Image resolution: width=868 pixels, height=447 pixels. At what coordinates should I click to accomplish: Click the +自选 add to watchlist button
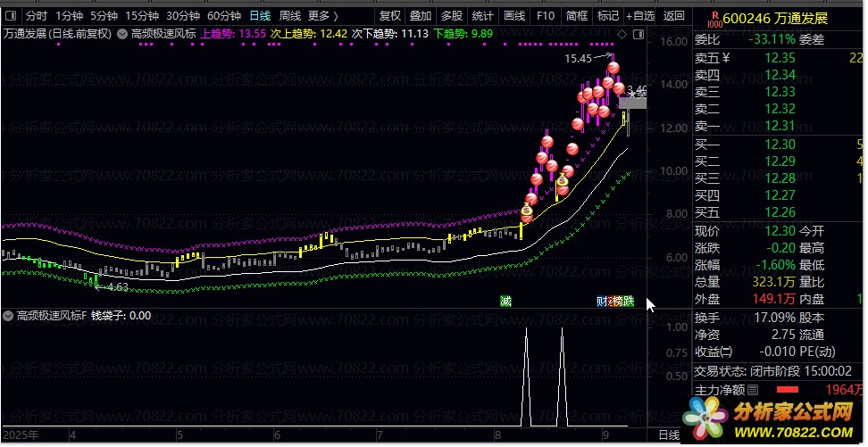point(639,15)
